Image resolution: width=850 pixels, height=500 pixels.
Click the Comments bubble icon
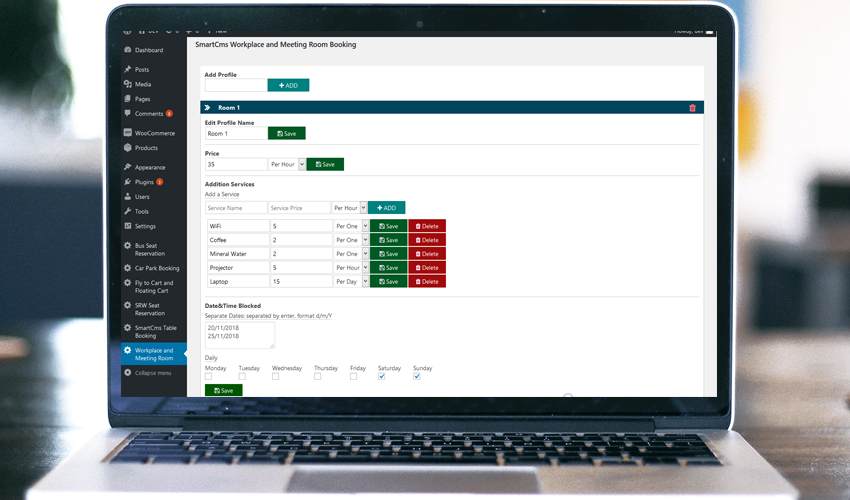127,114
